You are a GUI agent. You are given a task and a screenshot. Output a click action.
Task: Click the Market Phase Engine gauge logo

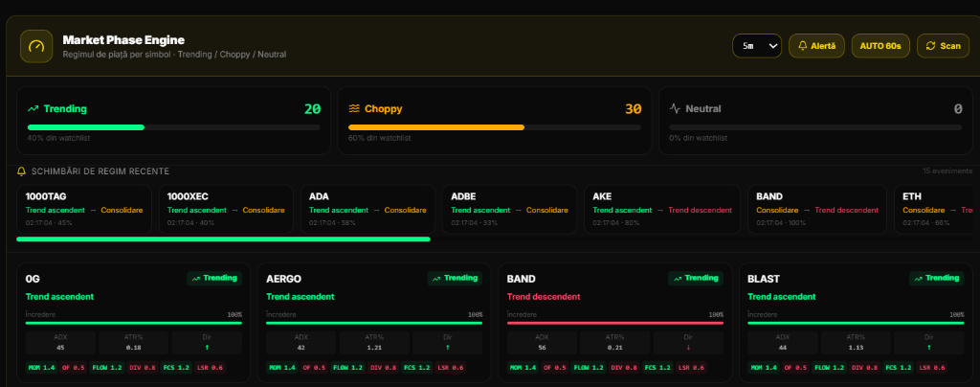point(36,46)
